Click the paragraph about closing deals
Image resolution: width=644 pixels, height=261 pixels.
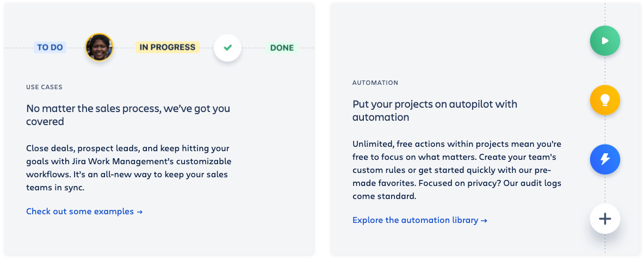(x=128, y=167)
